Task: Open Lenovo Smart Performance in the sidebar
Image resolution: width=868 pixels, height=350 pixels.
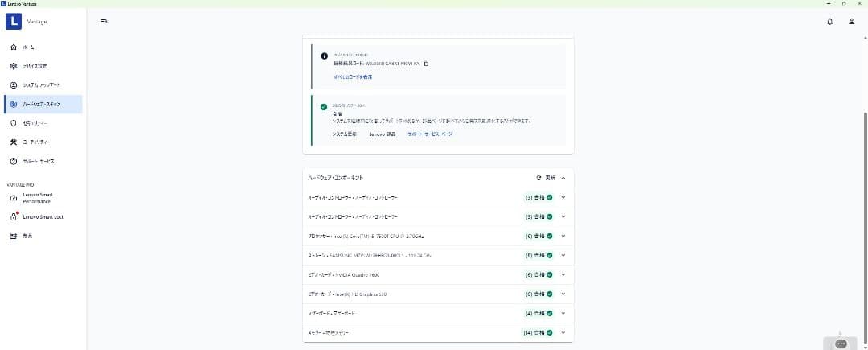Action: 40,197
